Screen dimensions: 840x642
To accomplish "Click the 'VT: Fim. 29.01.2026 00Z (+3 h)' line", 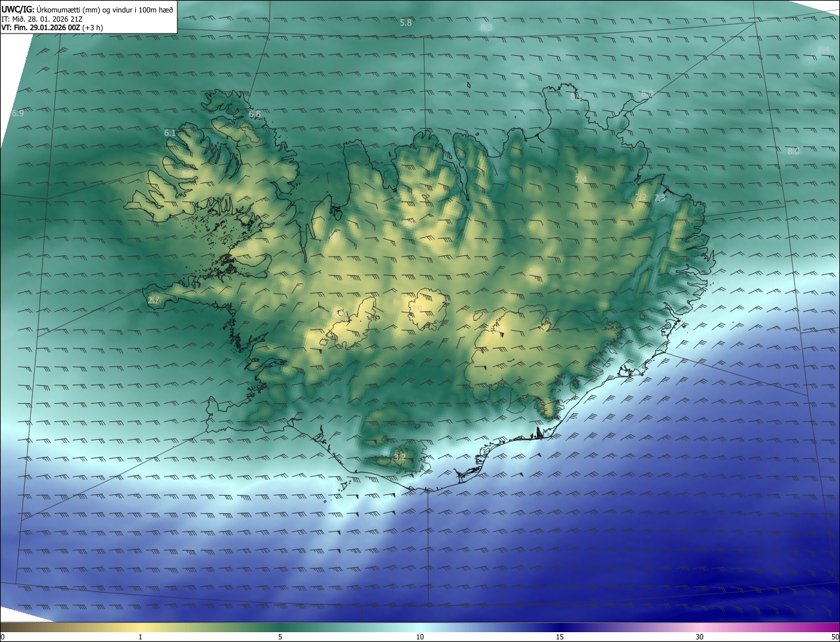I will (52, 28).
